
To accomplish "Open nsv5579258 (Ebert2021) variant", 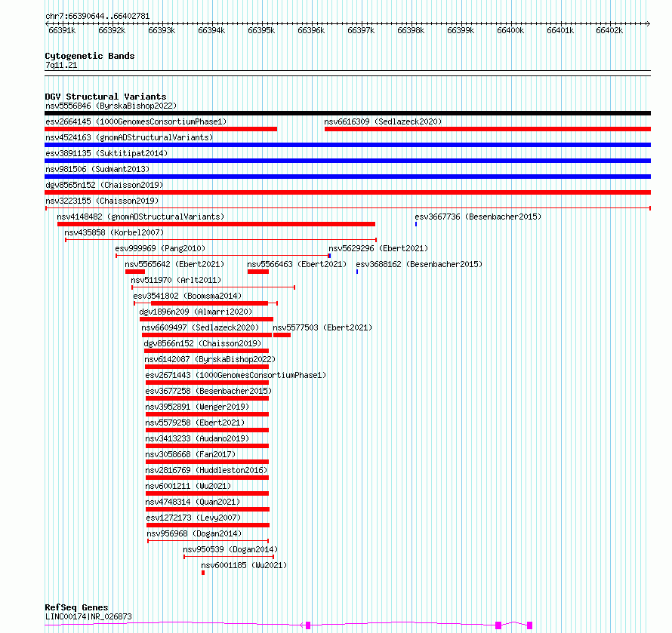I will tap(195, 423).
